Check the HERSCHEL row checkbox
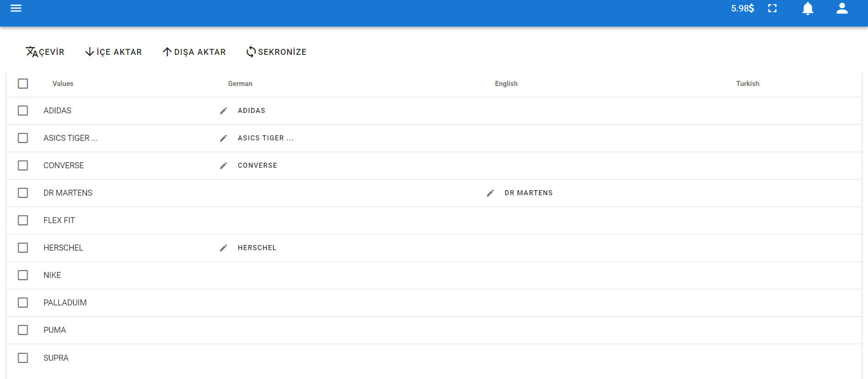The width and height of the screenshot is (868, 379). (x=23, y=248)
